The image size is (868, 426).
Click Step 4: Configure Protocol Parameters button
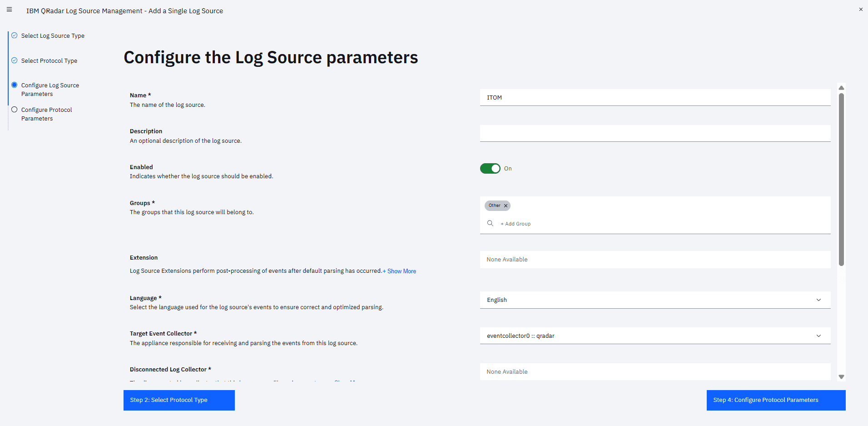tap(776, 400)
